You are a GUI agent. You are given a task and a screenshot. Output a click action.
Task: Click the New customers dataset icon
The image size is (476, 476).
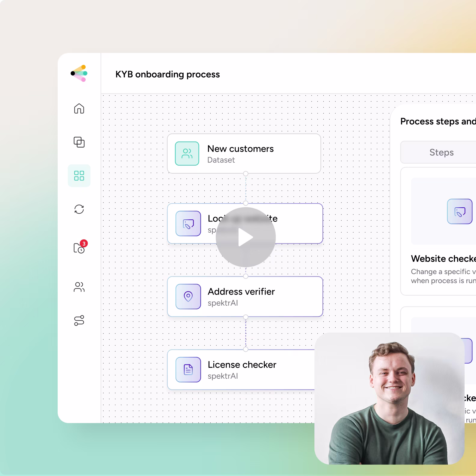pyautogui.click(x=187, y=154)
